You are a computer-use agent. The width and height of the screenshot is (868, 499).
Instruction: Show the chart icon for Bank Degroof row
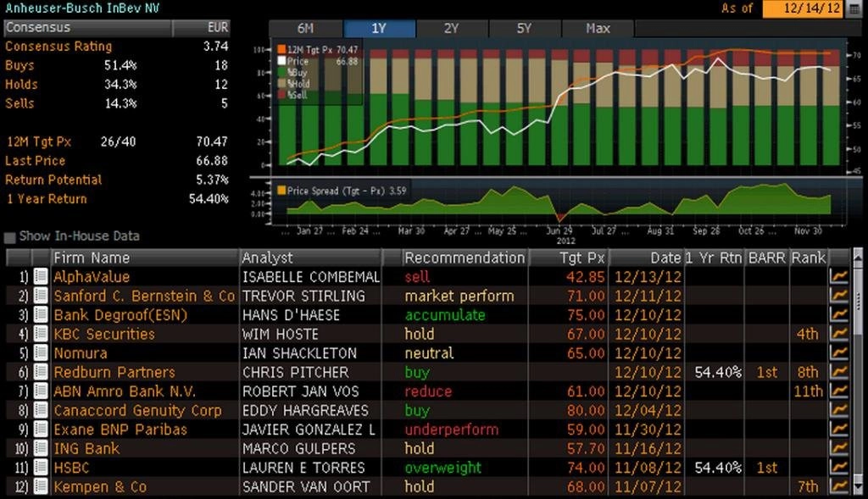pyautogui.click(x=839, y=314)
